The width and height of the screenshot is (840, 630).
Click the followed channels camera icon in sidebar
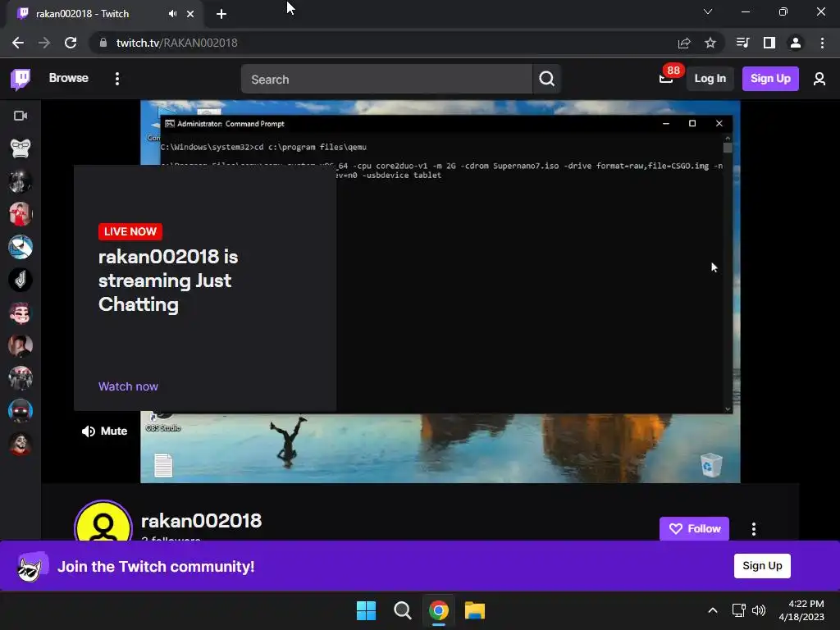(21, 116)
